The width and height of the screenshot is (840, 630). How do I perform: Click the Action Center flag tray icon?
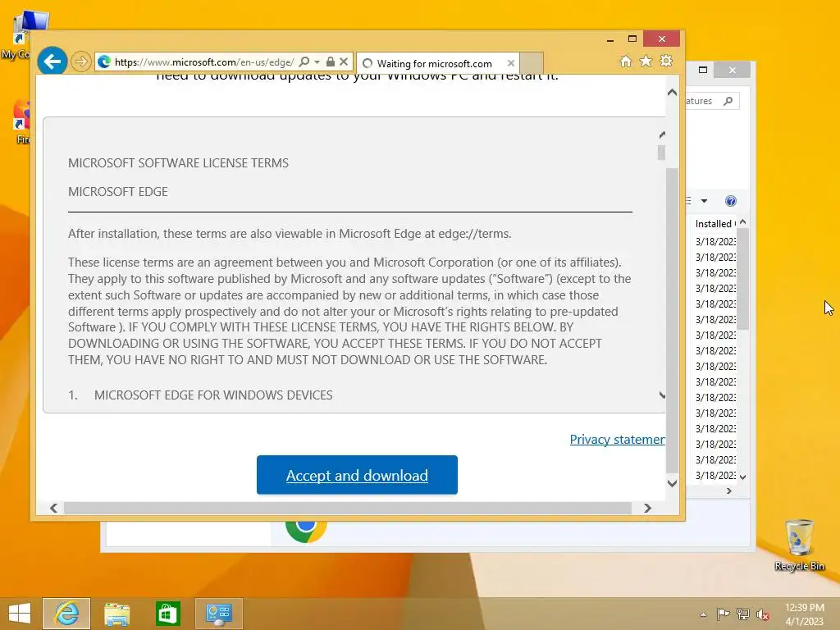723,614
